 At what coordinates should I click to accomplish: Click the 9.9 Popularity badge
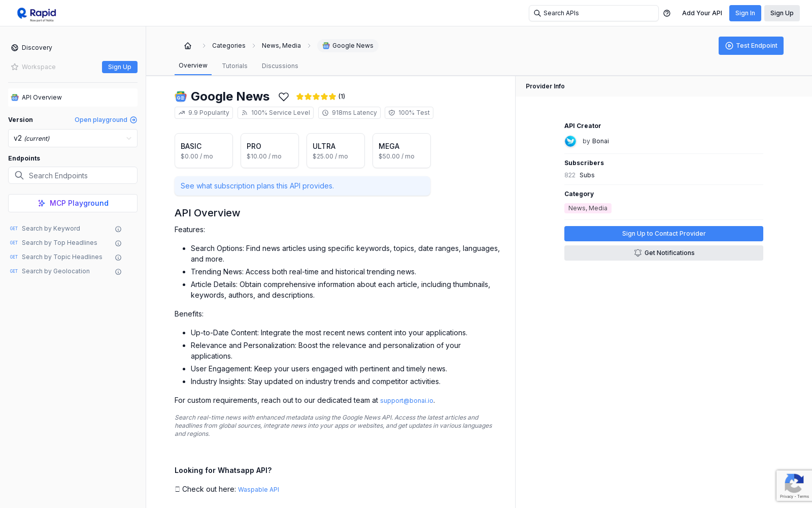tap(204, 113)
